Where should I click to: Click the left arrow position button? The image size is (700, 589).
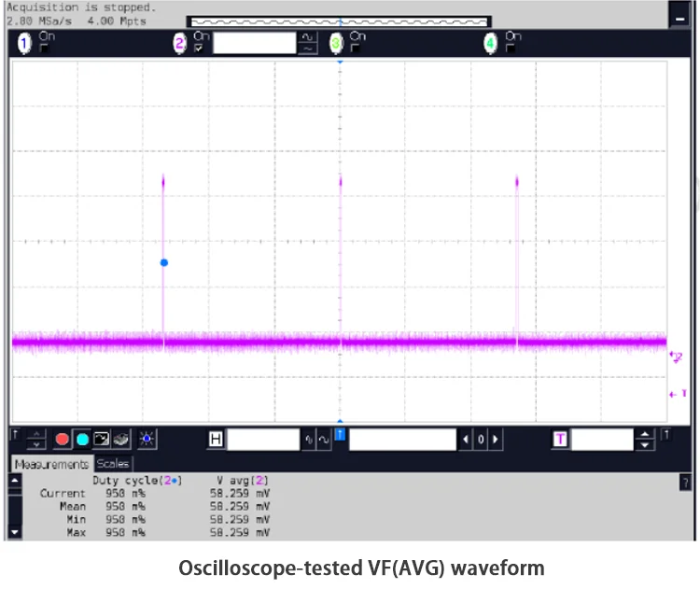[x=465, y=440]
